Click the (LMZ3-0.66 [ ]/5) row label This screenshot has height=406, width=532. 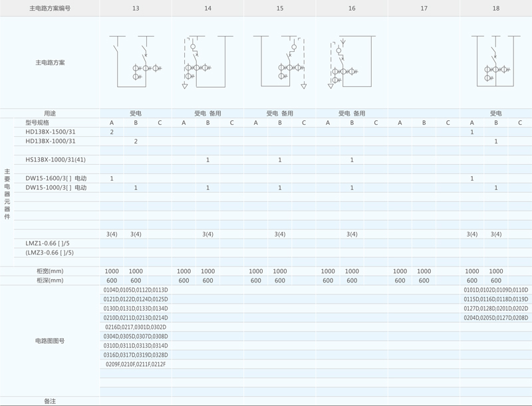49,253
